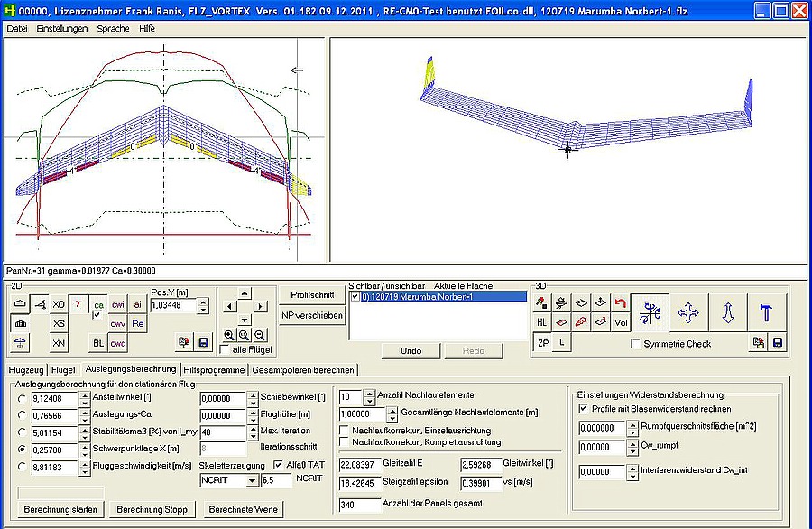Image resolution: width=812 pixels, height=529 pixels.
Task: Click the blue floppy save icon in 2D panel
Action: click(x=204, y=343)
